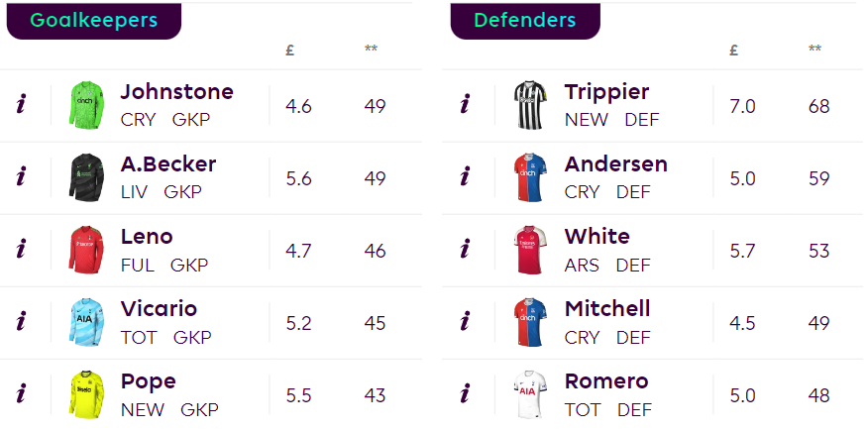Select Johnstone's green goalkeeper shirt

(86, 105)
